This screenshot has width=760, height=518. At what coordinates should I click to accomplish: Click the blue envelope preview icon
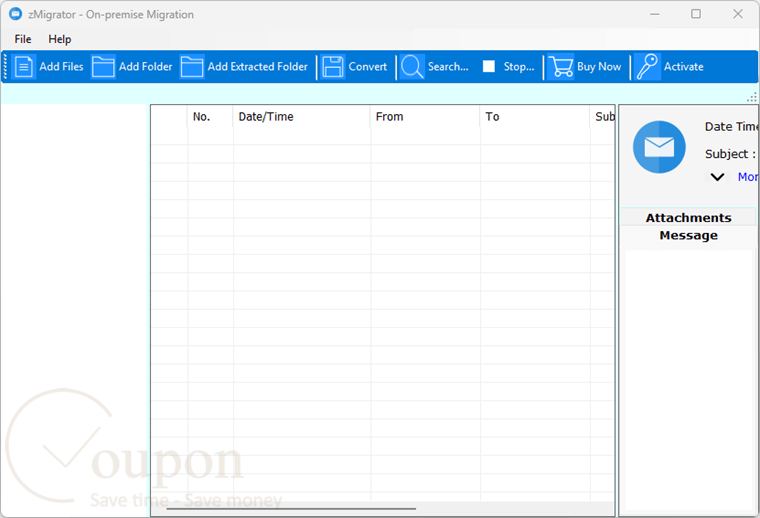click(x=659, y=147)
